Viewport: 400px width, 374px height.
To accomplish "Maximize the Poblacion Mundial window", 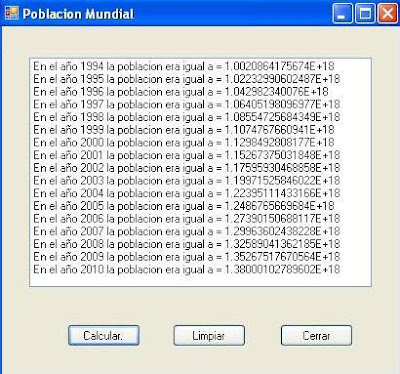I will [x=365, y=13].
